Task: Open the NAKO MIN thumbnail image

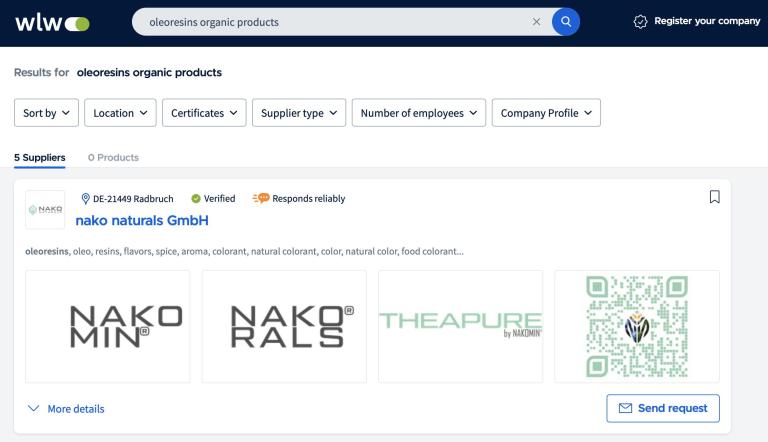Action: pos(108,326)
